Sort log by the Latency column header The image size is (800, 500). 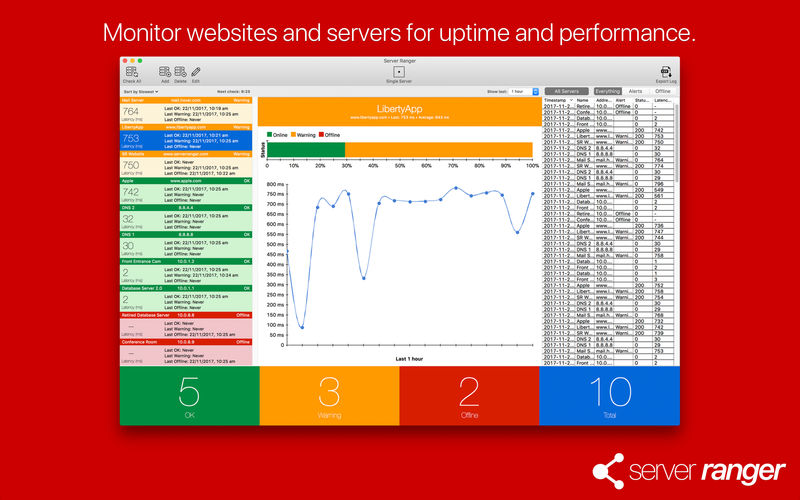pyautogui.click(x=663, y=101)
